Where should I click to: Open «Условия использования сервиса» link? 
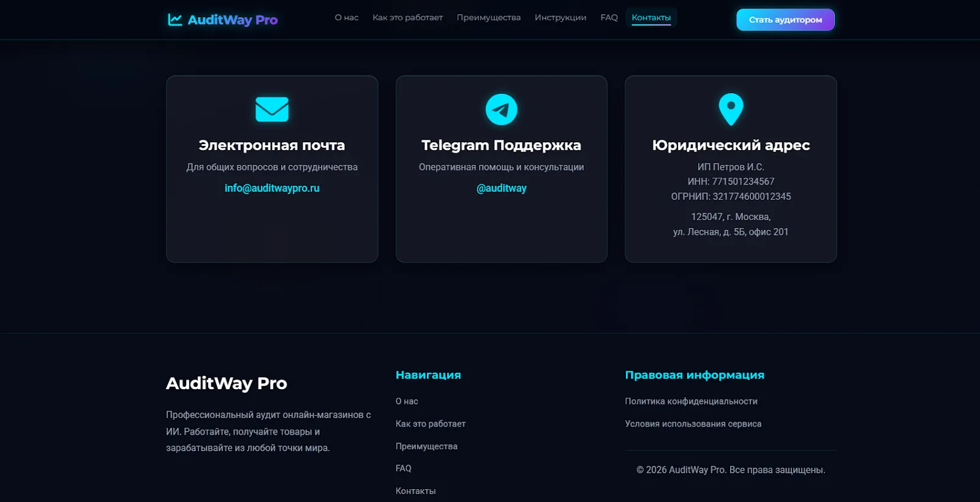pyautogui.click(x=693, y=424)
